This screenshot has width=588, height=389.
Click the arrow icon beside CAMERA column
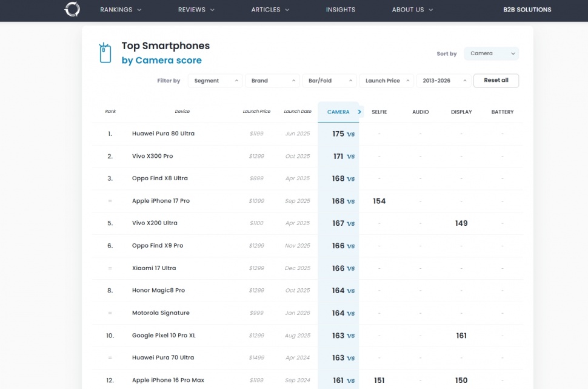[359, 112]
